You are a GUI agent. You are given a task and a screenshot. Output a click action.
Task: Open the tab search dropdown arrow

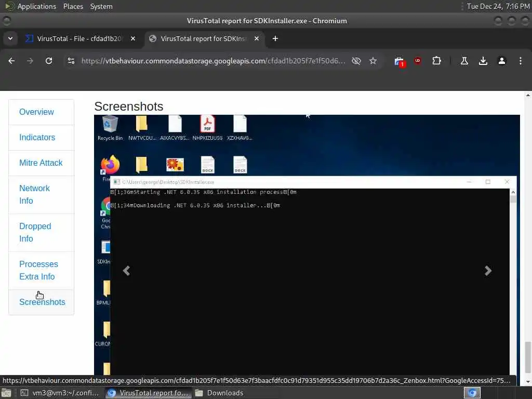pos(10,38)
